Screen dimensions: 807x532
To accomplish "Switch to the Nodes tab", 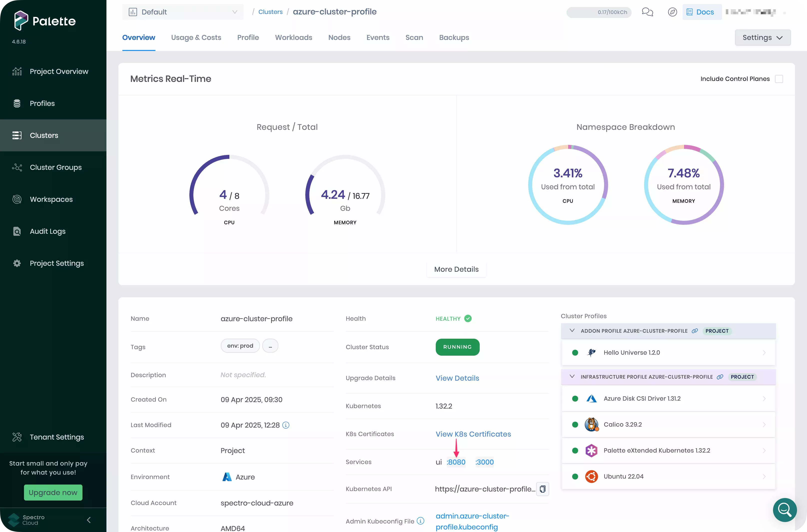I will click(x=339, y=38).
